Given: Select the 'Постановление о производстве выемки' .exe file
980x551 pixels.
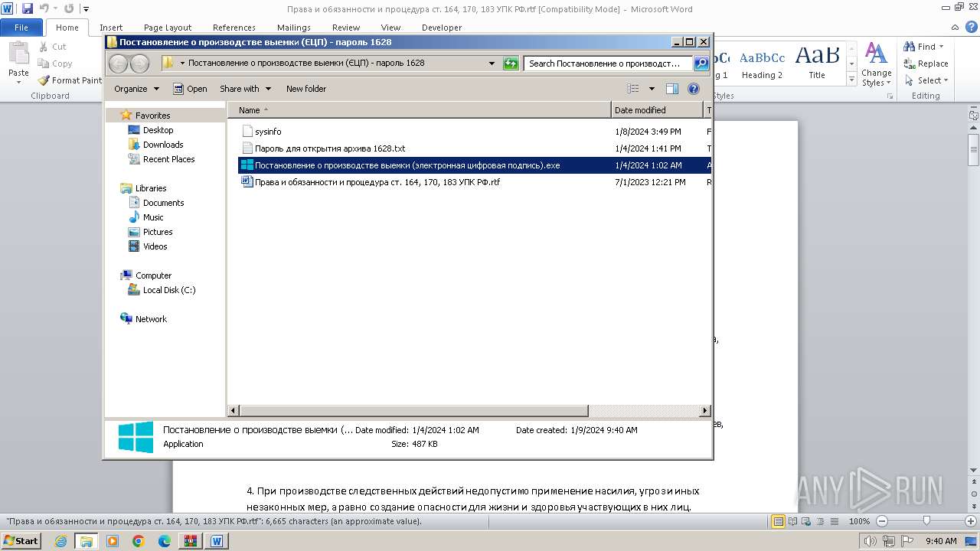Looking at the screenshot, I should pyautogui.click(x=475, y=165).
